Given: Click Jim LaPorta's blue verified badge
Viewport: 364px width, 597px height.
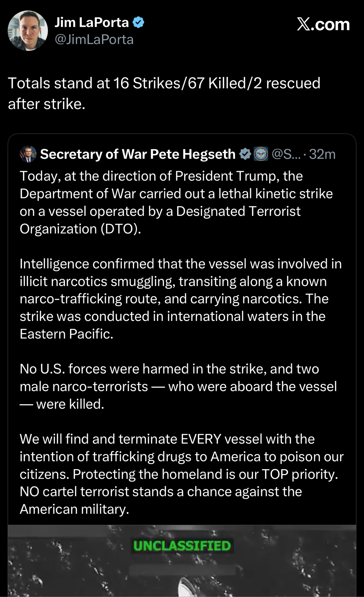Looking at the screenshot, I should coord(138,22).
